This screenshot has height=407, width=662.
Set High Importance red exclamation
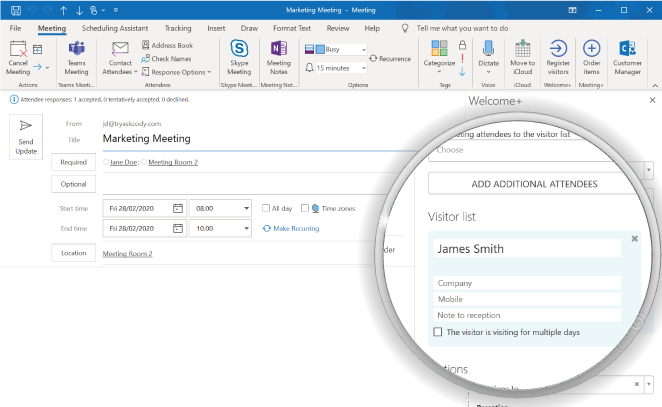coord(462,58)
